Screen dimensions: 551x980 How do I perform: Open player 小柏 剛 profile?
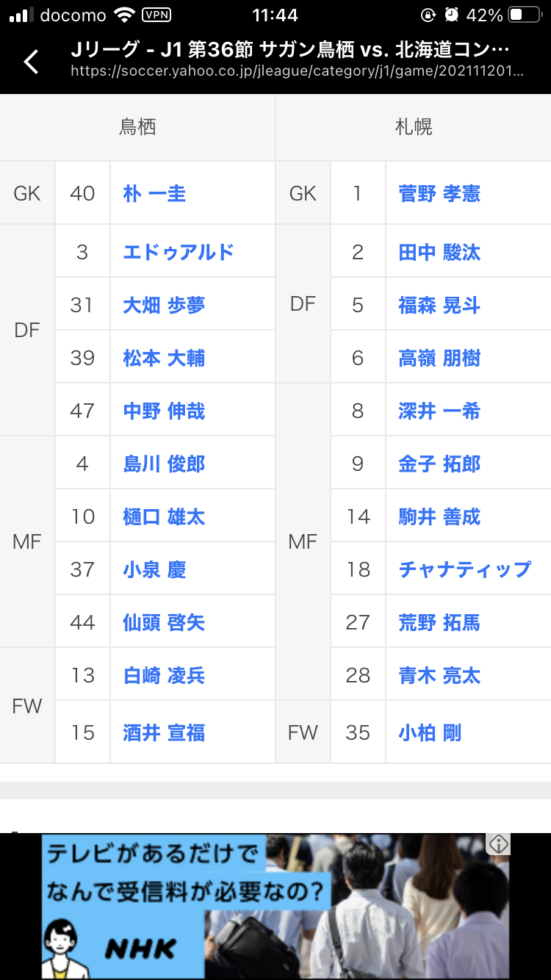(430, 732)
